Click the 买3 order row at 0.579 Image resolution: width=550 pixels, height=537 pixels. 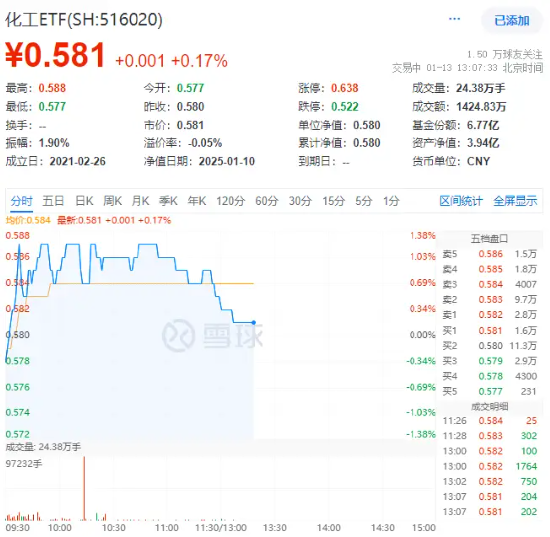click(489, 361)
